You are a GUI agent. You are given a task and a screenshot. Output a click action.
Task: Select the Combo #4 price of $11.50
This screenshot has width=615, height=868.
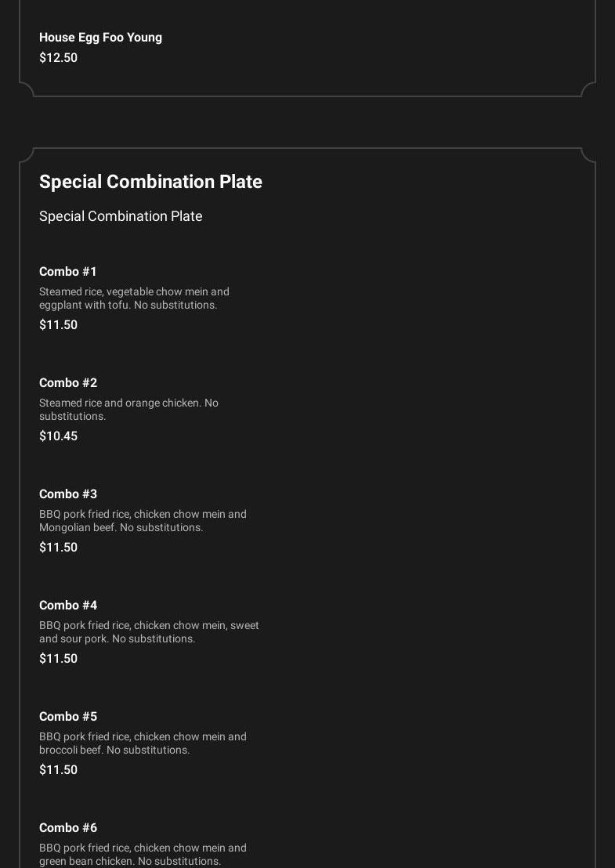click(x=58, y=659)
